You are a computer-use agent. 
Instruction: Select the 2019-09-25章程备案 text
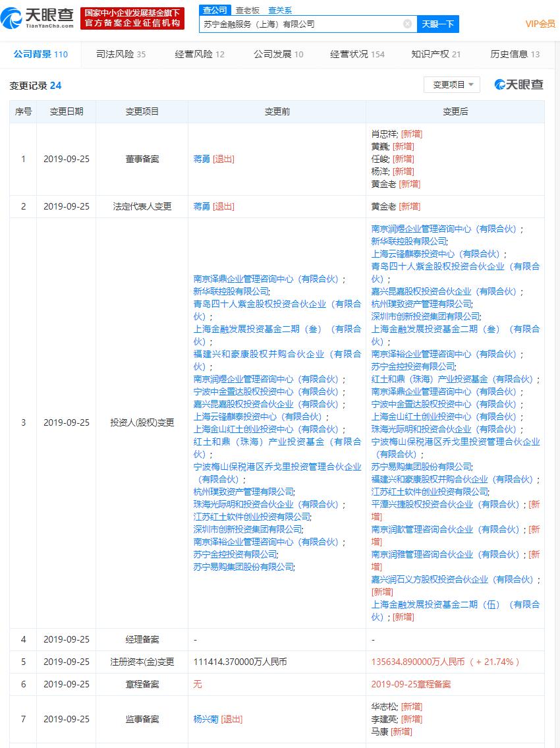click(x=410, y=684)
